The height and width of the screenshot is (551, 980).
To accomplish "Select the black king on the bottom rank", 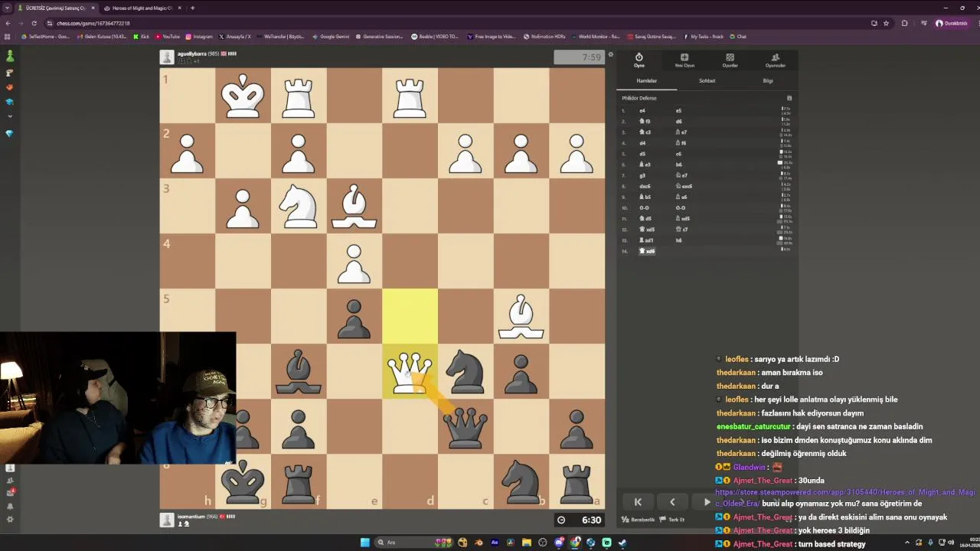I will tap(243, 481).
